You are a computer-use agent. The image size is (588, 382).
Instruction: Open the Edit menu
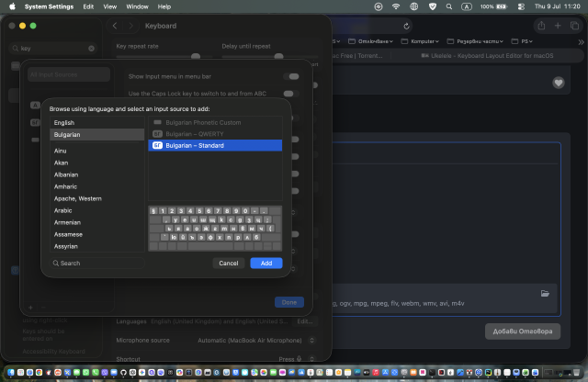pos(88,6)
